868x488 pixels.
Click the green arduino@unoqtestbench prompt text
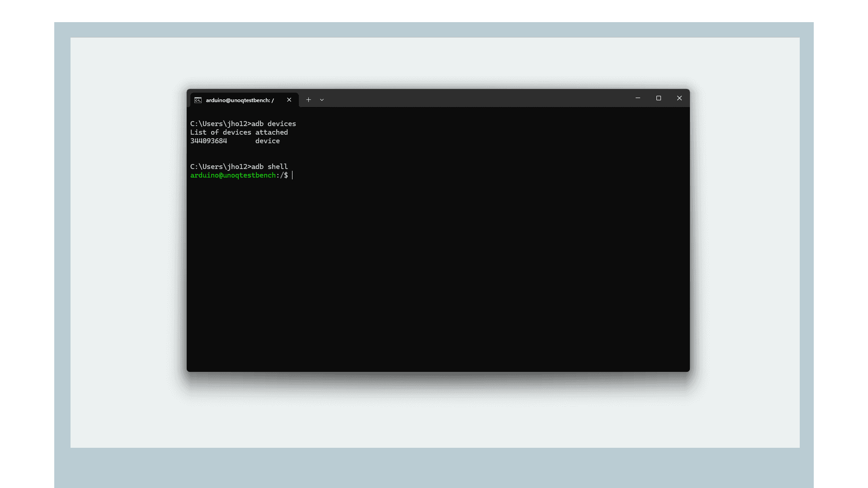pyautogui.click(x=233, y=175)
